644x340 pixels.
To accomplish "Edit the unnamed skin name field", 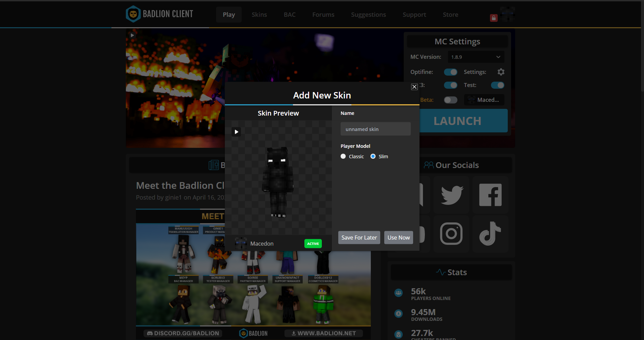I will click(x=375, y=129).
